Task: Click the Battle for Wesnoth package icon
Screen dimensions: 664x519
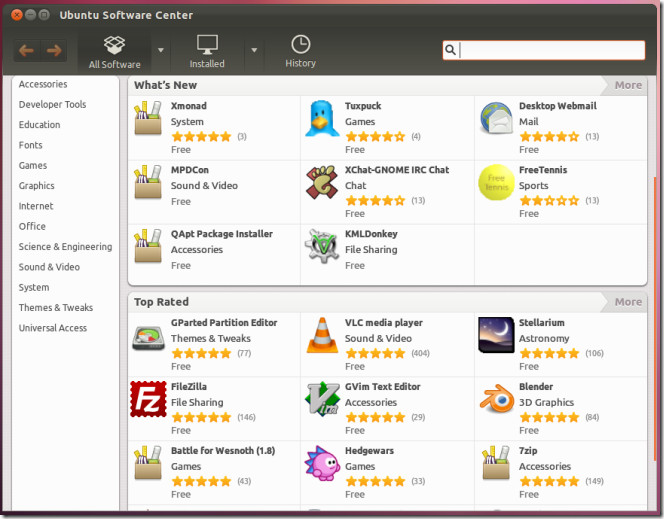Action: point(148,463)
